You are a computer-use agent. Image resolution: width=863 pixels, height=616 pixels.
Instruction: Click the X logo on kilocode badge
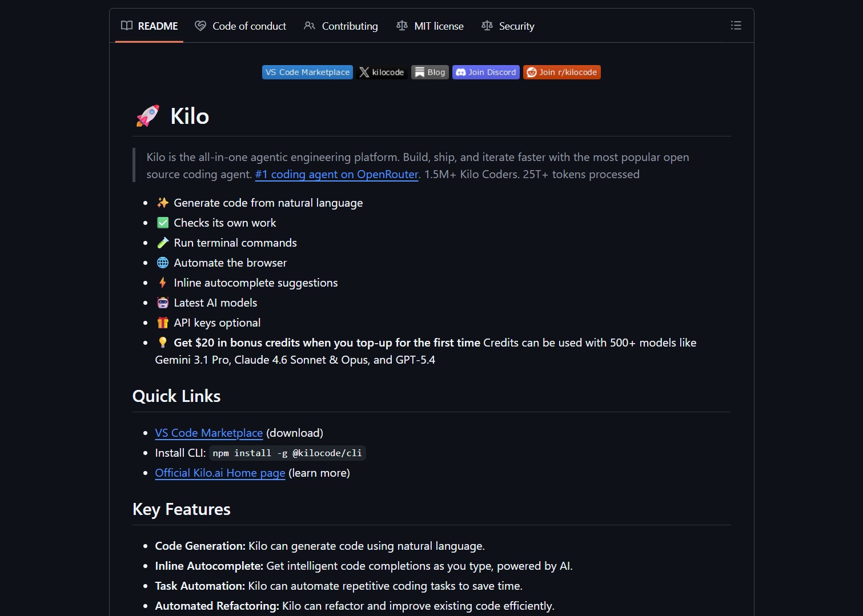pos(364,73)
